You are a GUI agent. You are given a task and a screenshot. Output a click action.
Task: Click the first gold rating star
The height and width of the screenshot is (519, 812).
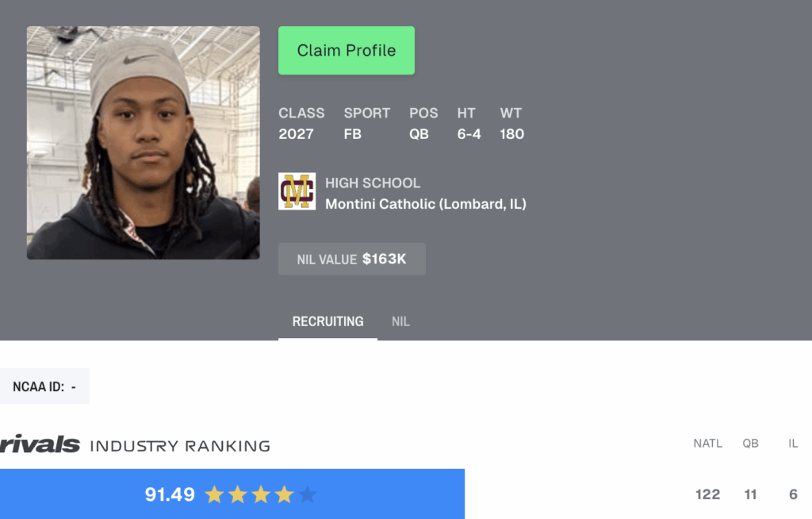[214, 494]
